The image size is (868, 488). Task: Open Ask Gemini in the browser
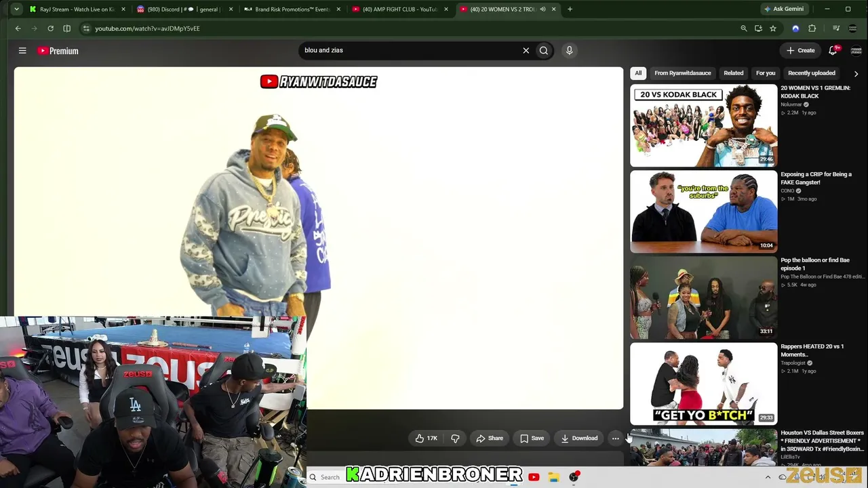784,9
